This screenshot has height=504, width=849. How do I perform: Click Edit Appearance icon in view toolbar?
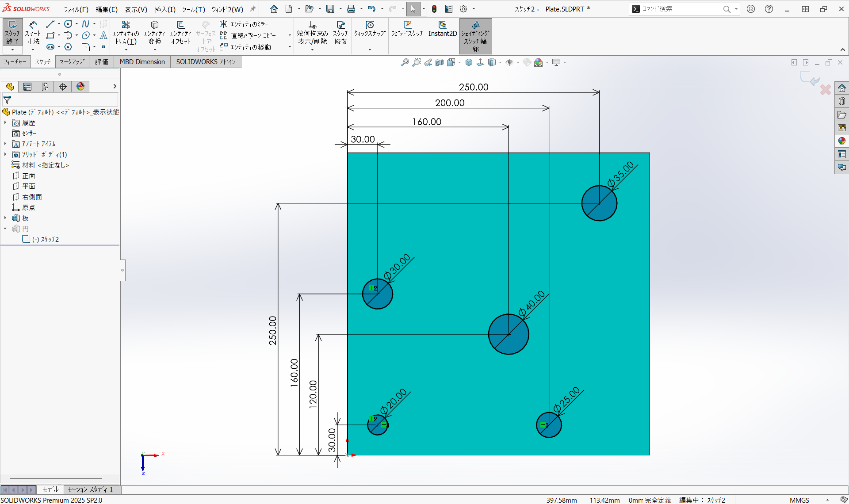coord(527,63)
